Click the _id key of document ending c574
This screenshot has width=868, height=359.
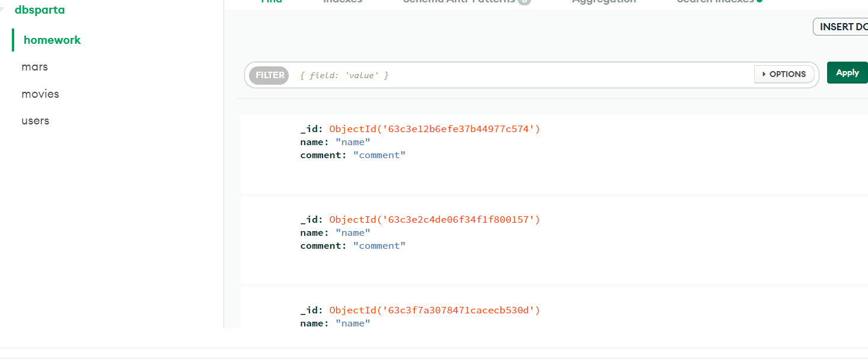[312, 129]
